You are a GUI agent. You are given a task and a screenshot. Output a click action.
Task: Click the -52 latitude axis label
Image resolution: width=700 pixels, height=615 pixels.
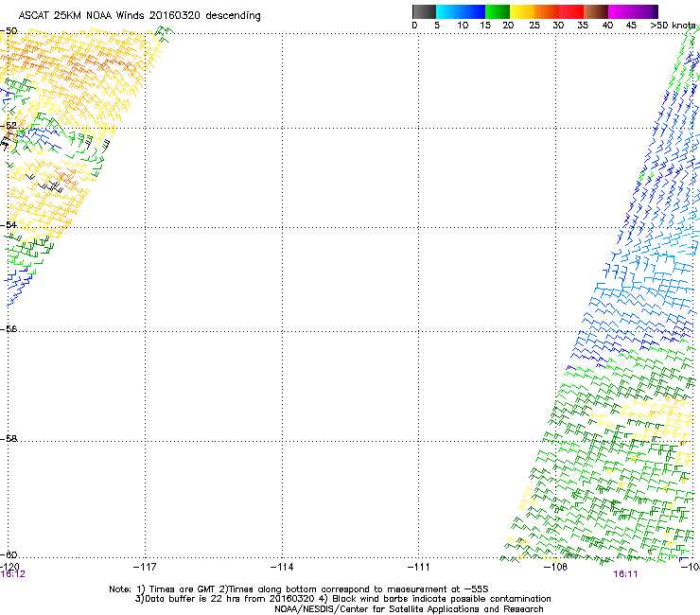9,126
